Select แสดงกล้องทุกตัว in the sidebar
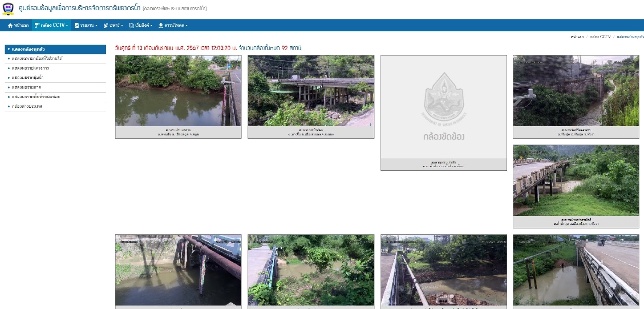This screenshot has width=644, height=309. [29, 49]
